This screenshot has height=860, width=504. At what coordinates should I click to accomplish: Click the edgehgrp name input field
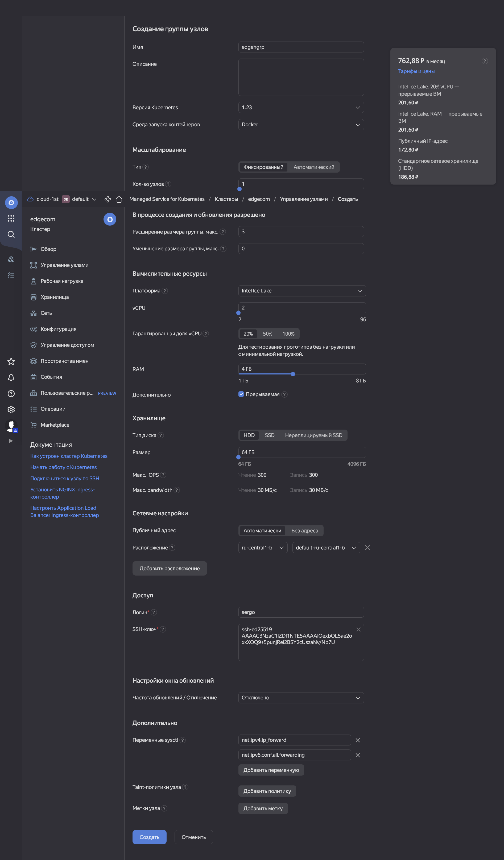click(x=301, y=47)
